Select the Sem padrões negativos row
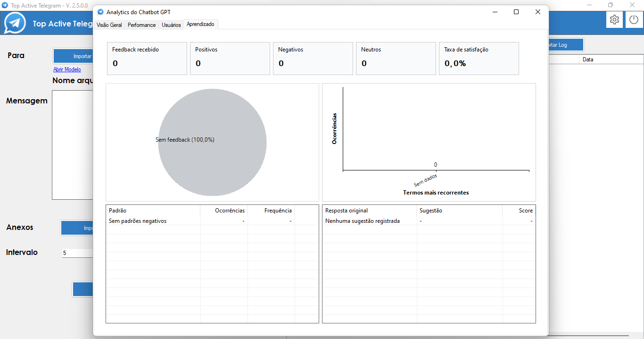 point(138,221)
